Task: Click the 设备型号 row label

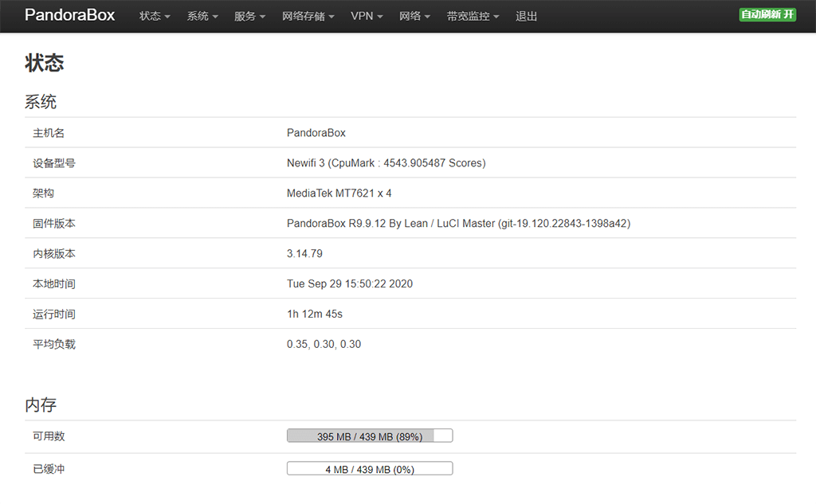Action: [x=54, y=162]
